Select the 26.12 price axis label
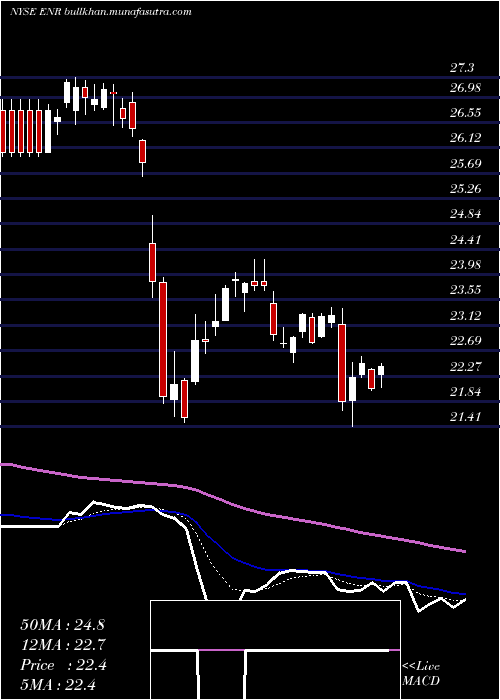The height and width of the screenshot is (700, 500). coord(465,138)
